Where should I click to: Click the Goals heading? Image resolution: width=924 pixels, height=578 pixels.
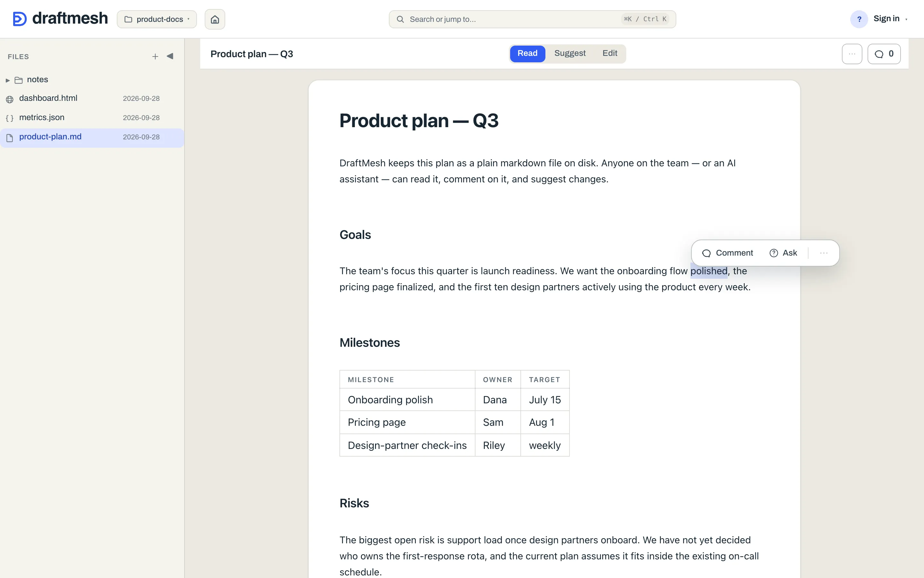tap(355, 235)
